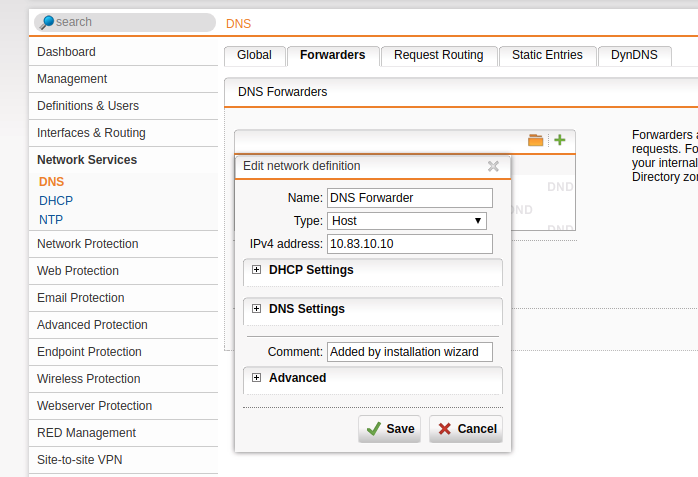Expand the Advanced section
The width and height of the screenshot is (698, 477).
click(257, 378)
